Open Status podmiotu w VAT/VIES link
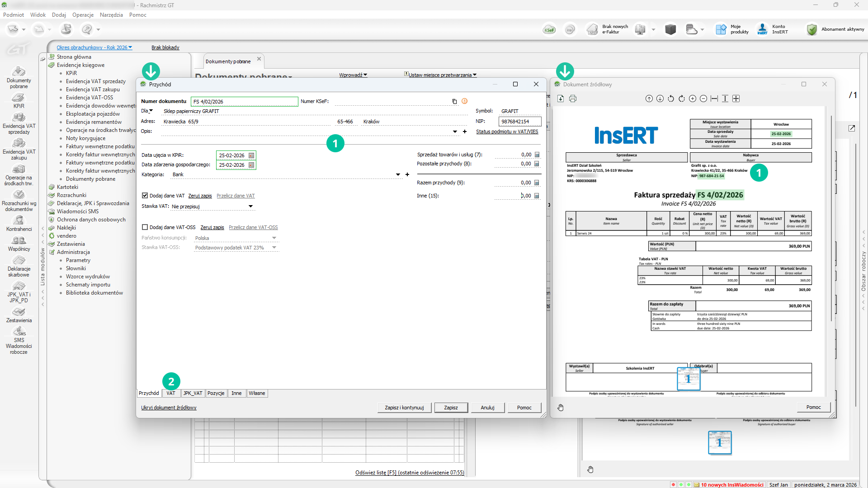868x488 pixels. tap(507, 131)
